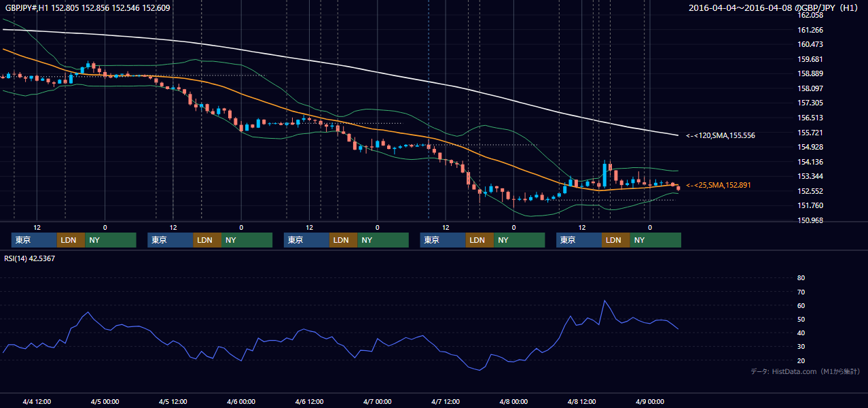The height and width of the screenshot is (408, 868).
Task: Select the RSI 60 level label
Action: 801,305
